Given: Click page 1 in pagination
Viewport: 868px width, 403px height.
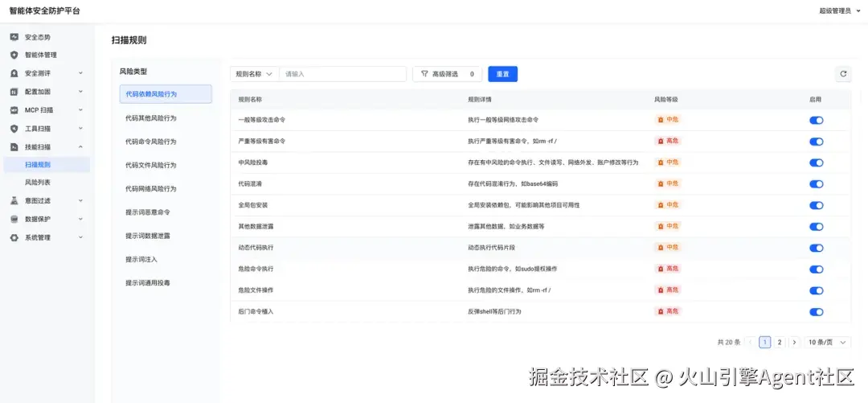Looking at the screenshot, I should click(765, 342).
